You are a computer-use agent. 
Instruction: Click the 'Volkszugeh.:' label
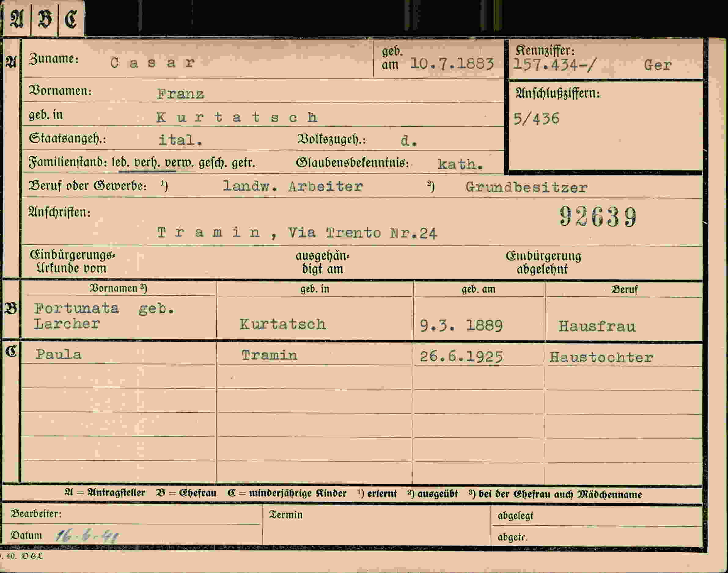click(331, 140)
